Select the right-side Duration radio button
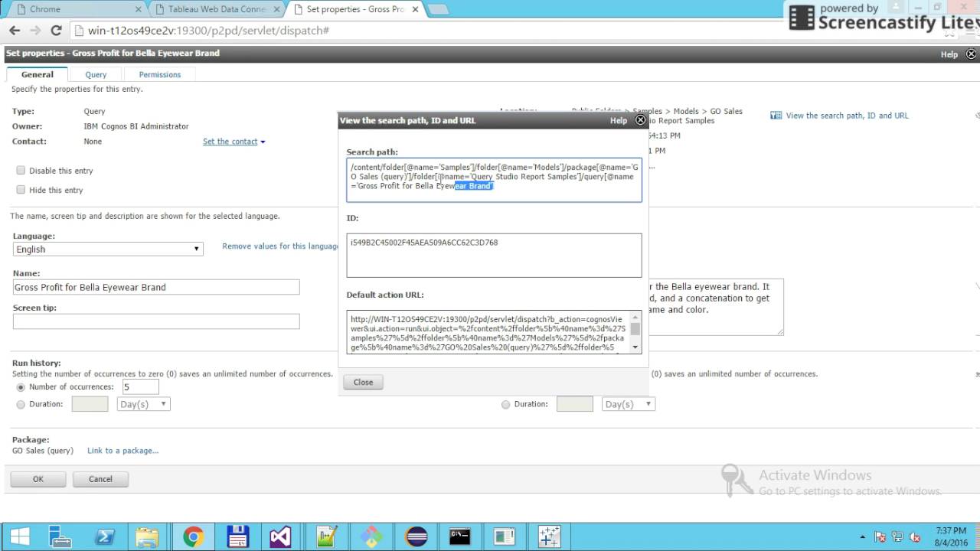The width and height of the screenshot is (980, 551). 505,404
